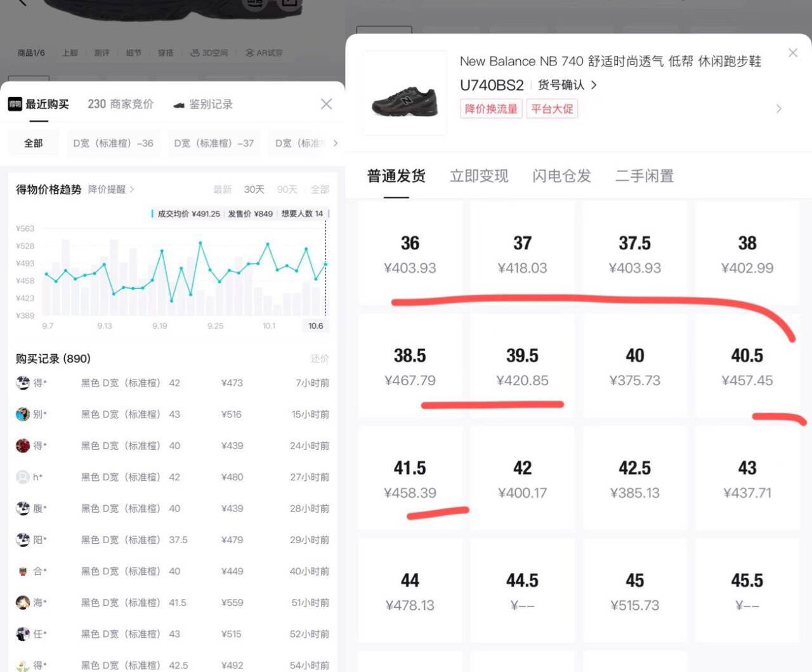812x672 pixels.
Task: Click the 测评 media tab
Action: tap(101, 53)
